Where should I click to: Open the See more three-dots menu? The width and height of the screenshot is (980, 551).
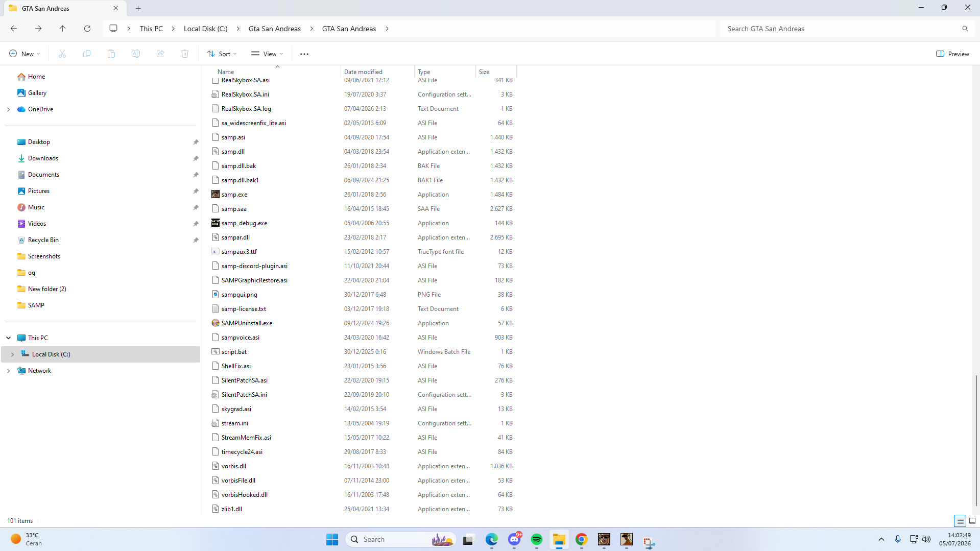[304, 54]
